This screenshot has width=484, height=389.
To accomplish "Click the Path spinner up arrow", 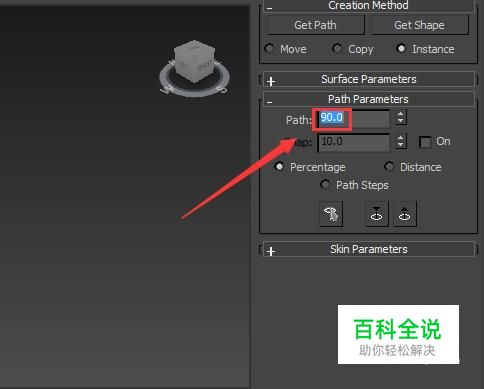I will point(401,114).
